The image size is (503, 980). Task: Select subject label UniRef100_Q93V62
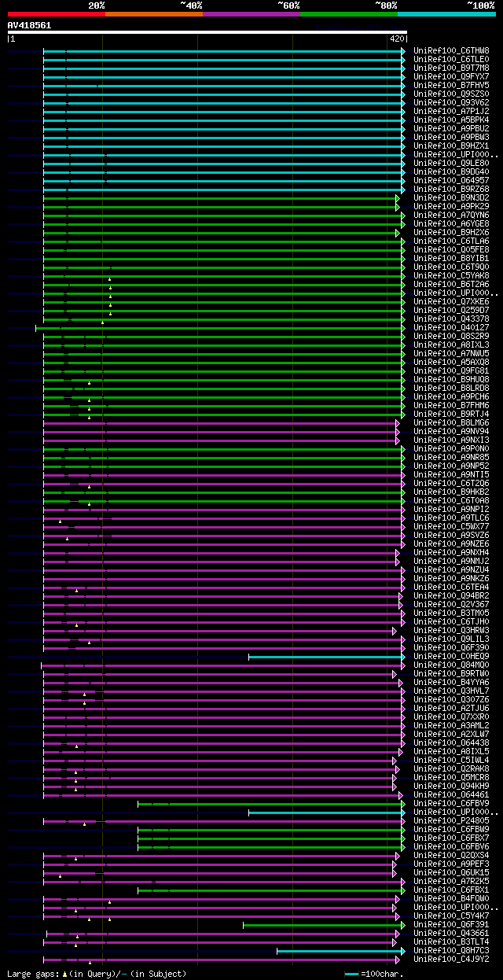pyautogui.click(x=451, y=103)
